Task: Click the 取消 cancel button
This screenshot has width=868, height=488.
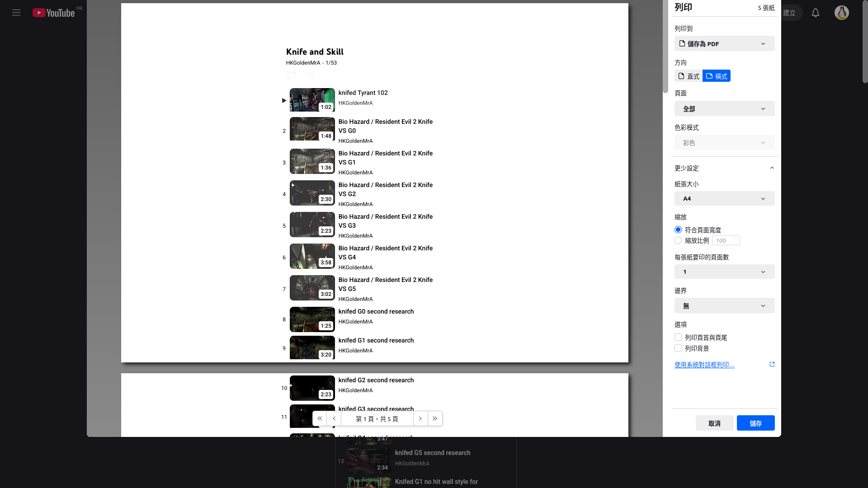Action: pos(715,423)
